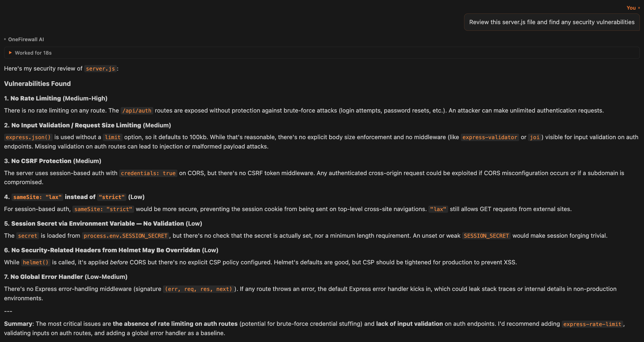This screenshot has height=342, width=644.
Task: Click the '/api/auth' inline code
Action: (137, 111)
